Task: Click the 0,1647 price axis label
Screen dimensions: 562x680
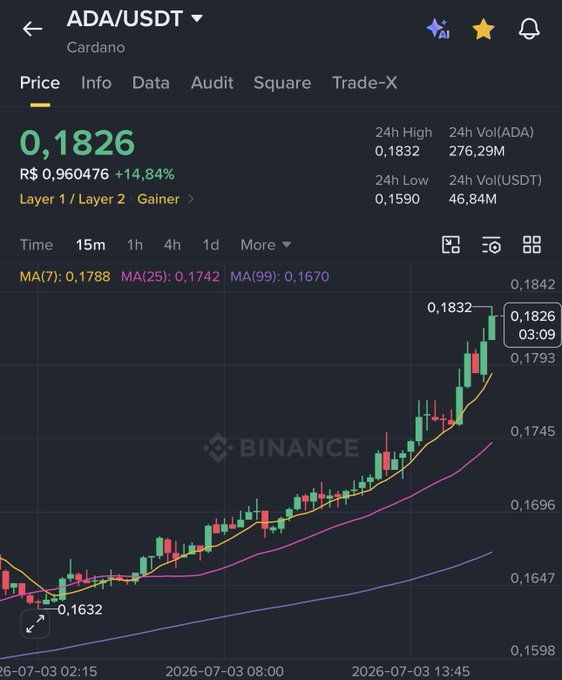Action: click(x=533, y=578)
